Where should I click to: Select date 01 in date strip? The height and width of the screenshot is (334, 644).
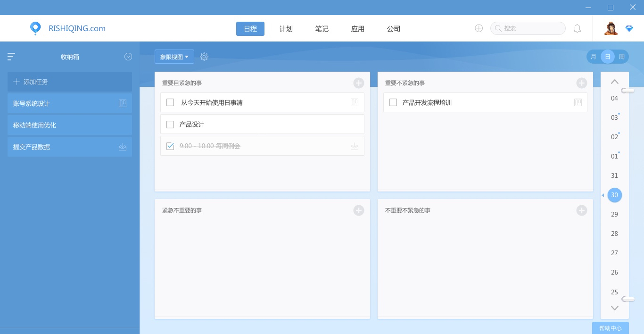(x=614, y=156)
